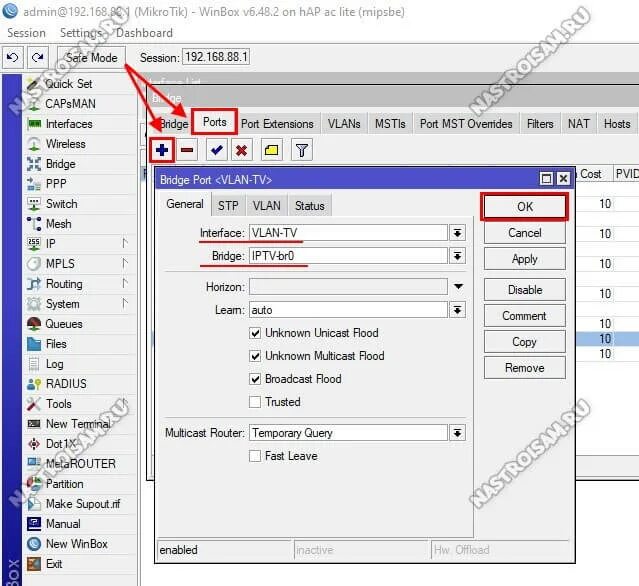The image size is (639, 586).
Task: Toggle Broadcast Flood checkbox
Action: (255, 379)
